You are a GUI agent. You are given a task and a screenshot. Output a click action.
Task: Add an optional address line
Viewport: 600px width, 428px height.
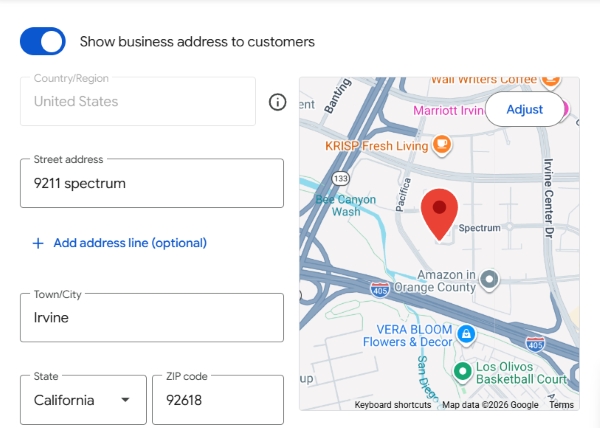coord(119,243)
